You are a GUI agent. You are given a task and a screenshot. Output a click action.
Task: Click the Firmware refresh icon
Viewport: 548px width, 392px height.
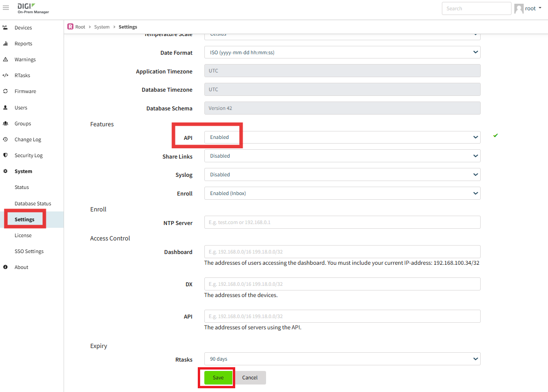[x=5, y=91]
